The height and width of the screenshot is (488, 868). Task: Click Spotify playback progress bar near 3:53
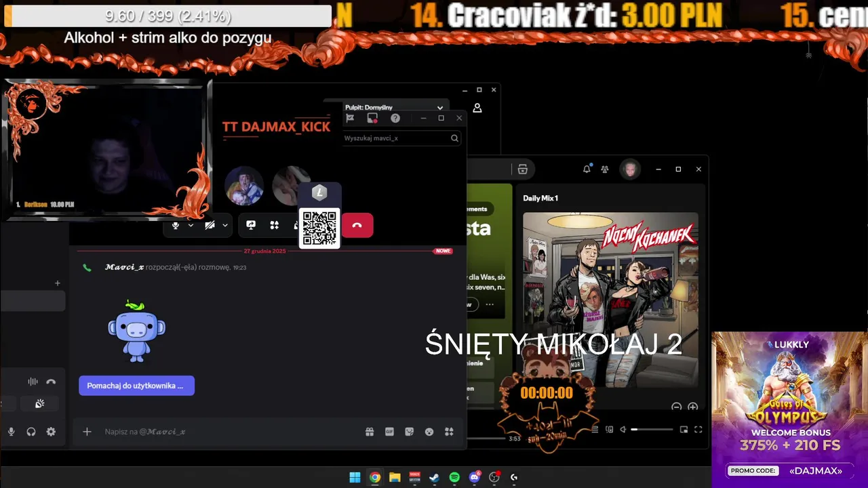488,439
